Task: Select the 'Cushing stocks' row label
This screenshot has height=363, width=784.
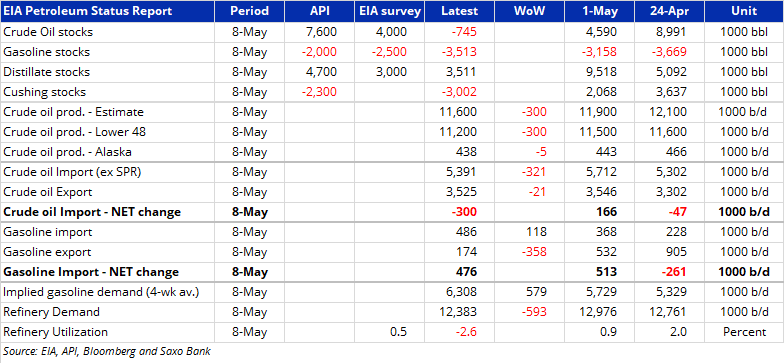Action: point(44,92)
